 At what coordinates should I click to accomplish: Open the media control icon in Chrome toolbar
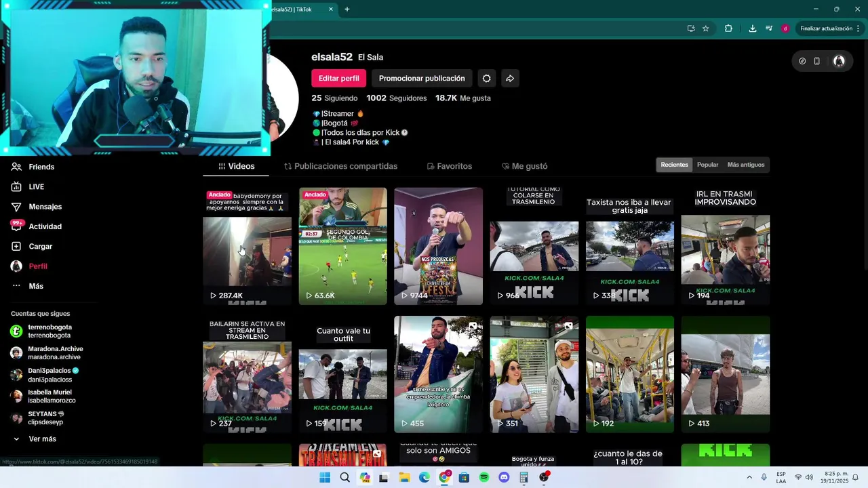(769, 28)
